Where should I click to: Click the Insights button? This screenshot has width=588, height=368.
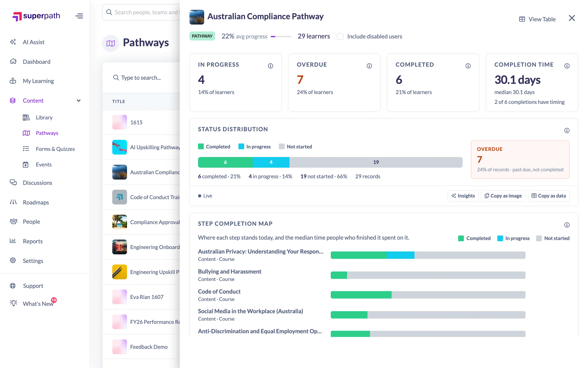463,196
